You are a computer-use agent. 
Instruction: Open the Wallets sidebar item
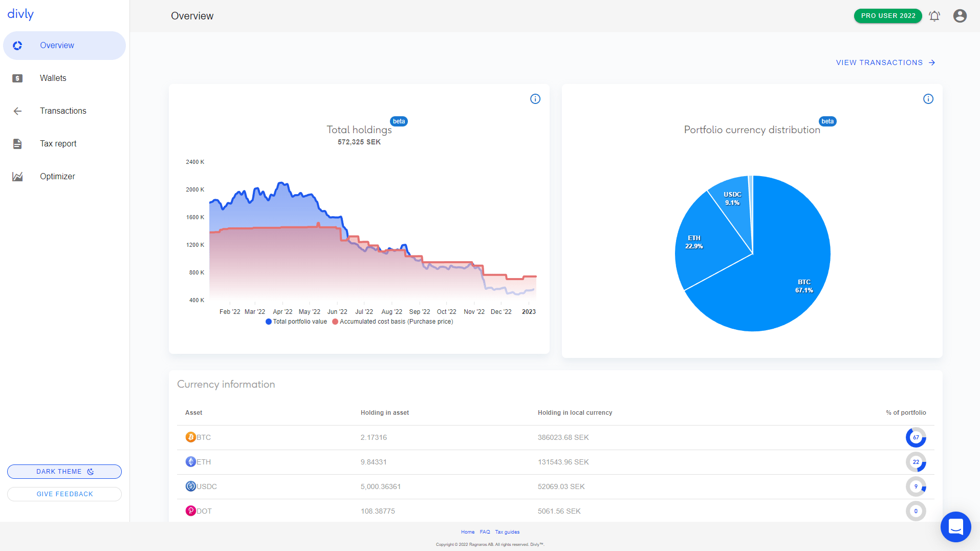tap(64, 78)
